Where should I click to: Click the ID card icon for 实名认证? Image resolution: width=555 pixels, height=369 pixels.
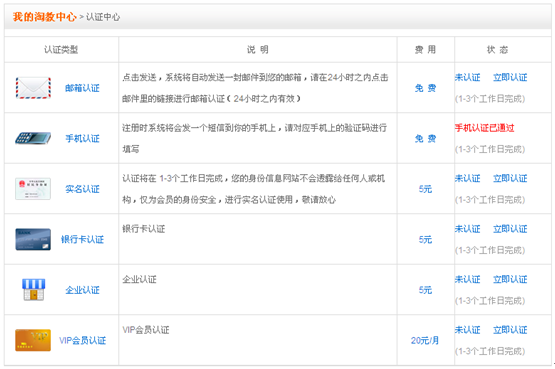pos(33,189)
